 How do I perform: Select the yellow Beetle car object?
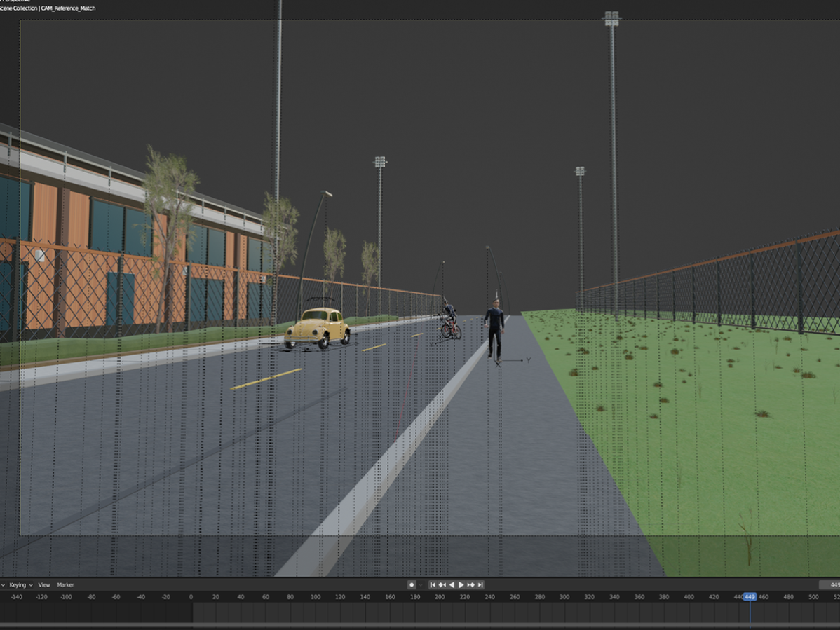click(x=317, y=329)
